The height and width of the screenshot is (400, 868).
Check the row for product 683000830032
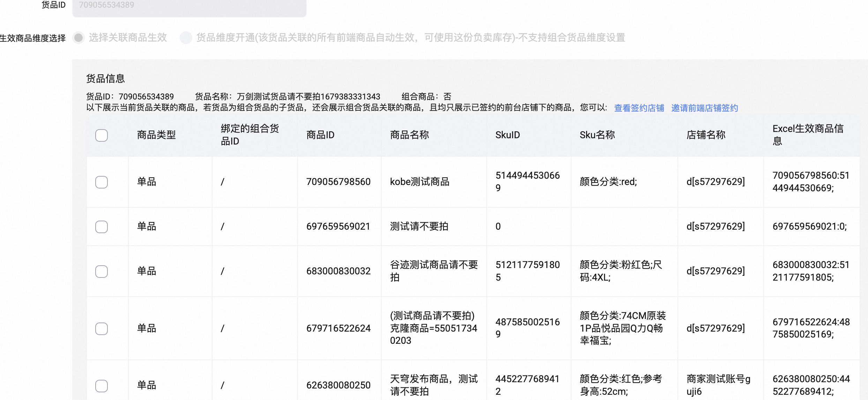[x=102, y=271]
